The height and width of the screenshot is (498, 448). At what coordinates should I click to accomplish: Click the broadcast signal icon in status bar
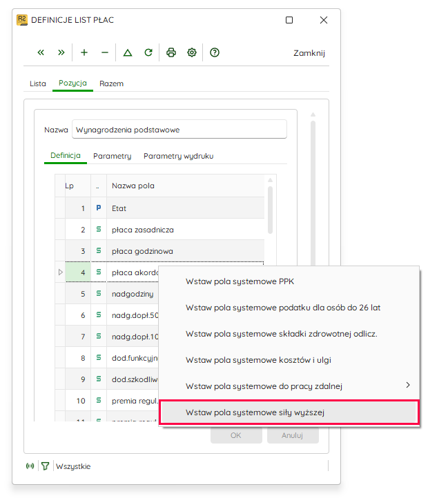tap(30, 466)
